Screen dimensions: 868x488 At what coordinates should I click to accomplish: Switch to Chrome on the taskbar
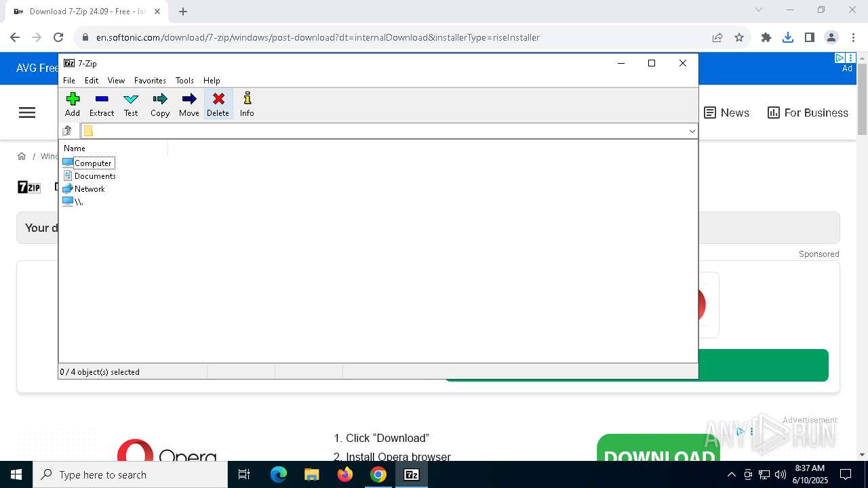point(378,474)
